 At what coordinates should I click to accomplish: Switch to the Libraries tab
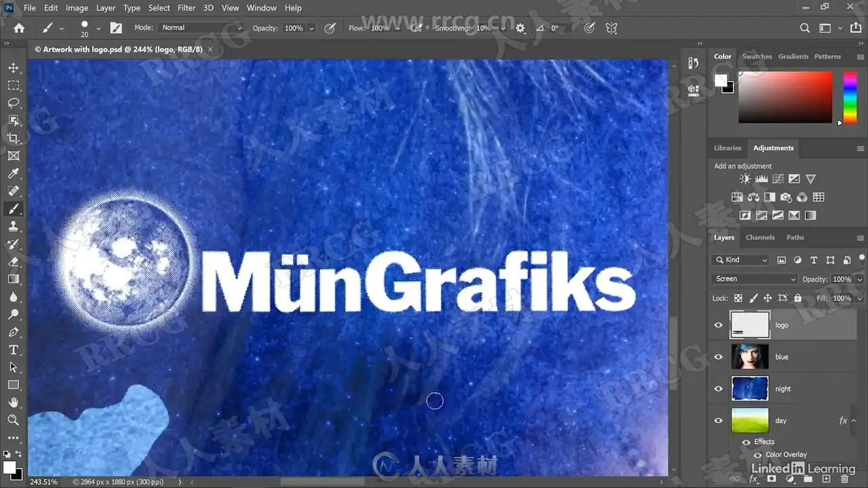pyautogui.click(x=728, y=148)
